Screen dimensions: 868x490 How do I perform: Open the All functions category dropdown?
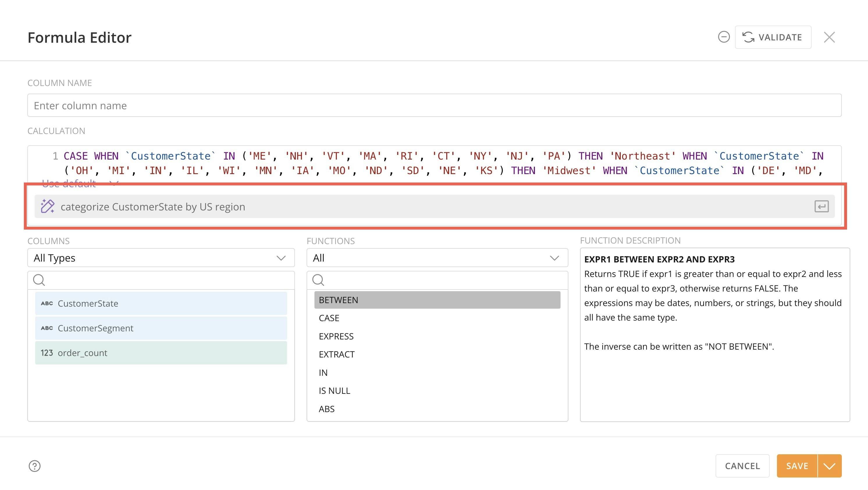(437, 258)
